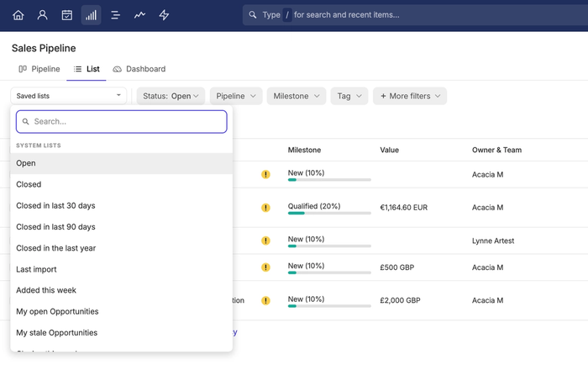Click the warning icon in £2,000 GBP row
The image size is (588, 365).
265,300
